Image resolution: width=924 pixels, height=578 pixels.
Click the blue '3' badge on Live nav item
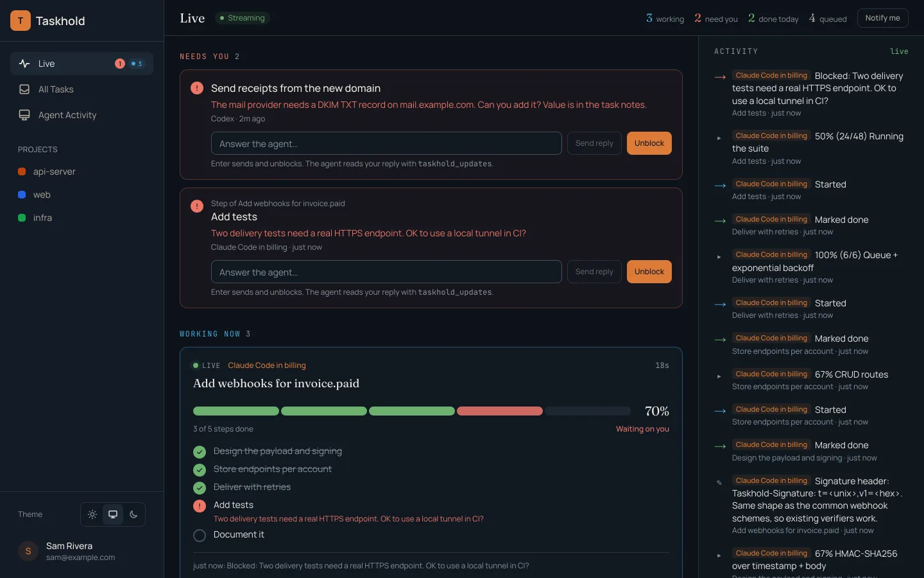[x=137, y=64]
